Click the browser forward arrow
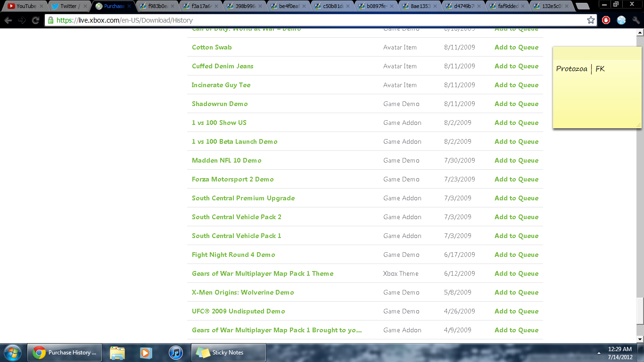644x362 pixels. click(x=22, y=20)
